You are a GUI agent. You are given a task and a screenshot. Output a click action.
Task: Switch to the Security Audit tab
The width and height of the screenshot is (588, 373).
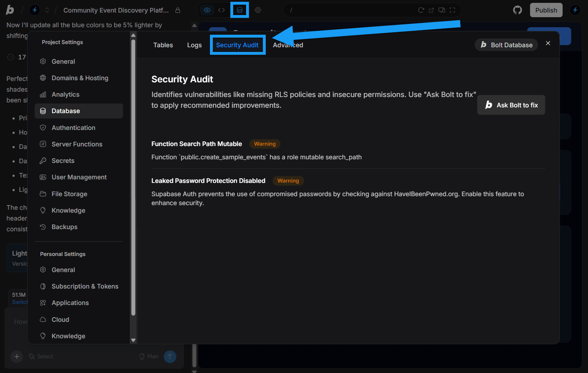click(237, 45)
